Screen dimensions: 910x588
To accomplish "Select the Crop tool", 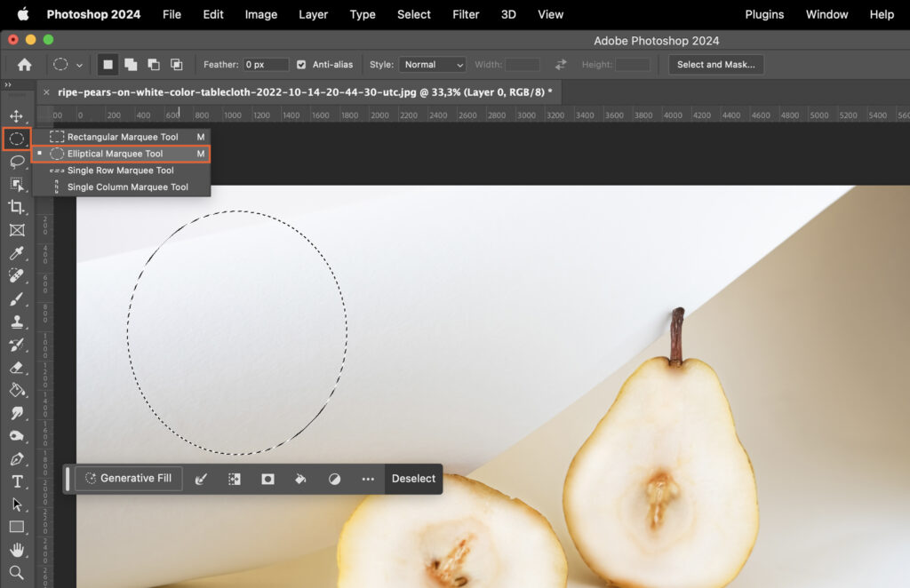I will tap(19, 206).
